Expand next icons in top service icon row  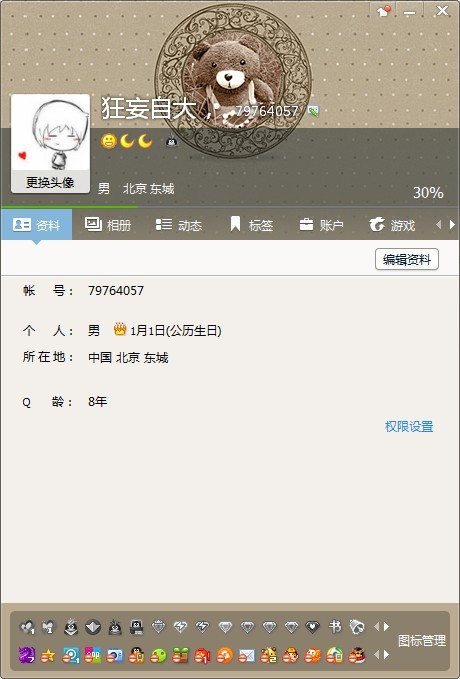point(386,627)
